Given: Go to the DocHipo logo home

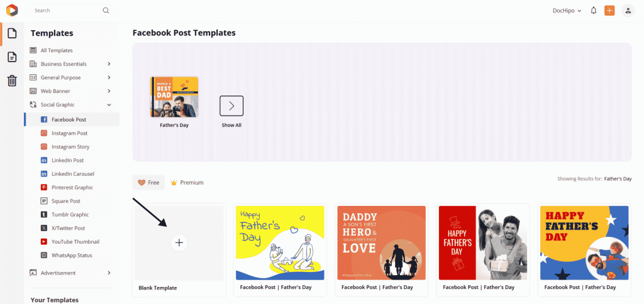Looking at the screenshot, I should pos(12,10).
